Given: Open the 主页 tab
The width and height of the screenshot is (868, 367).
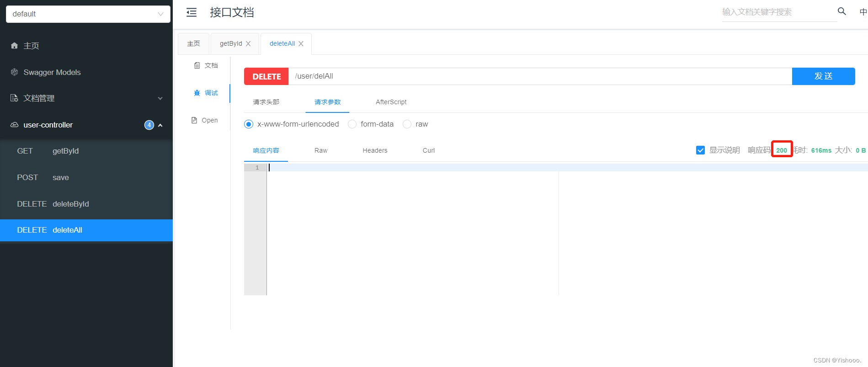Looking at the screenshot, I should [193, 44].
